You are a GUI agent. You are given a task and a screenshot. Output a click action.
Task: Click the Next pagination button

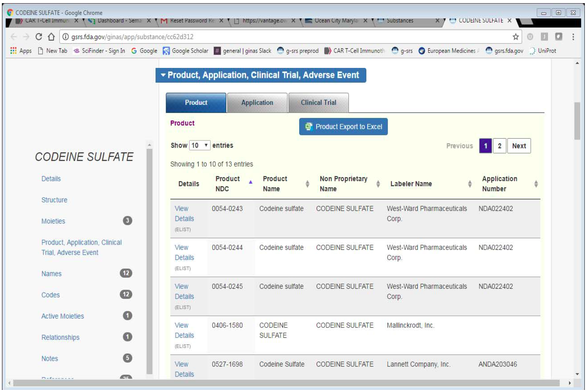(519, 146)
